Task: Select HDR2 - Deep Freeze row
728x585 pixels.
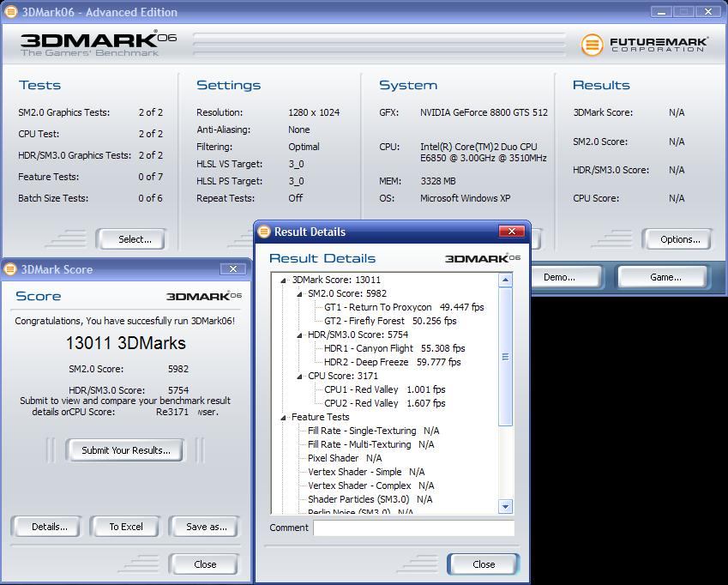Action: (393, 362)
